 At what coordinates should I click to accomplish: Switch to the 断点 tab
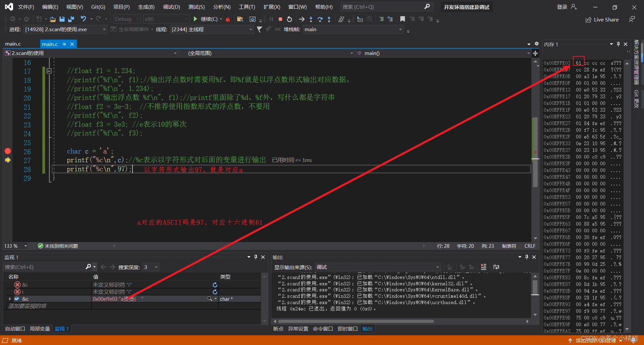(278, 329)
